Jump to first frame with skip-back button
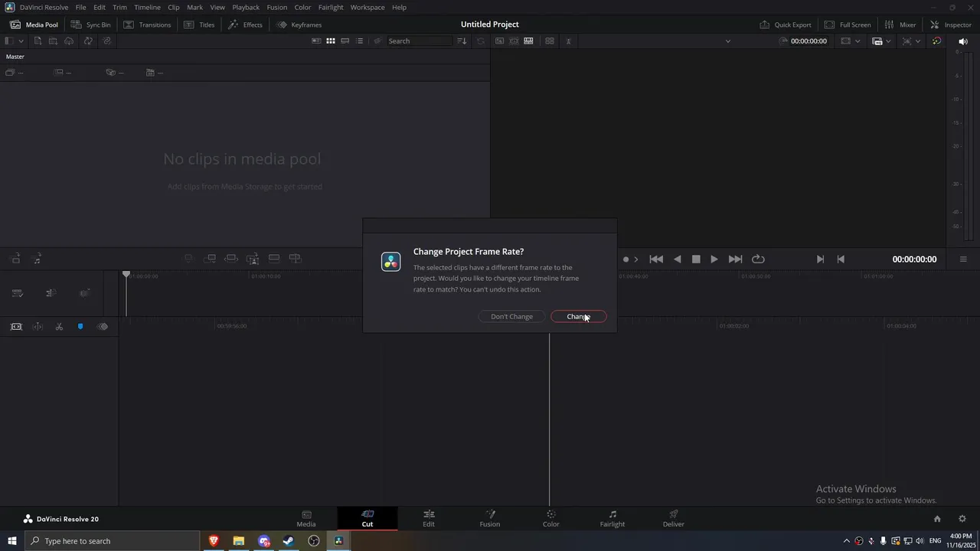 pos(656,259)
